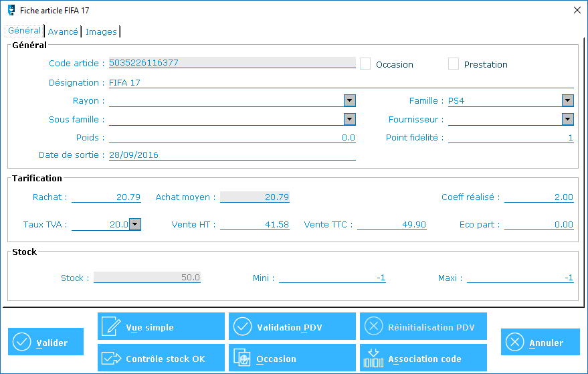Click the pencil icon on Vue simple

pos(111,326)
